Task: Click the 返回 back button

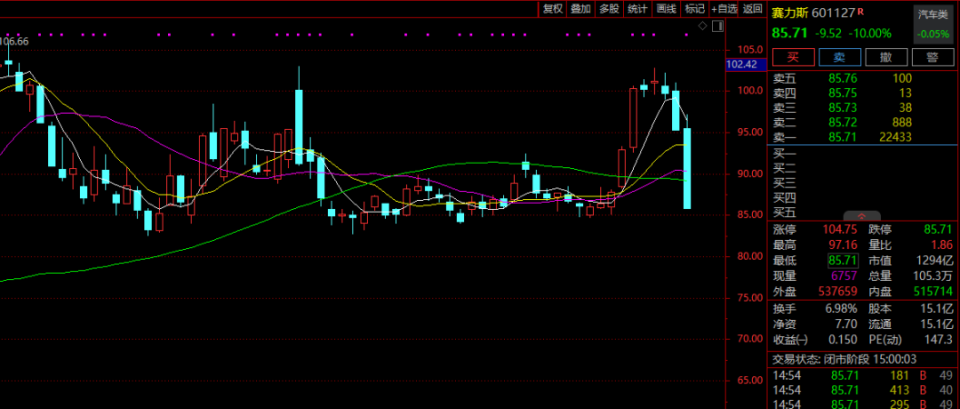Action: (752, 9)
